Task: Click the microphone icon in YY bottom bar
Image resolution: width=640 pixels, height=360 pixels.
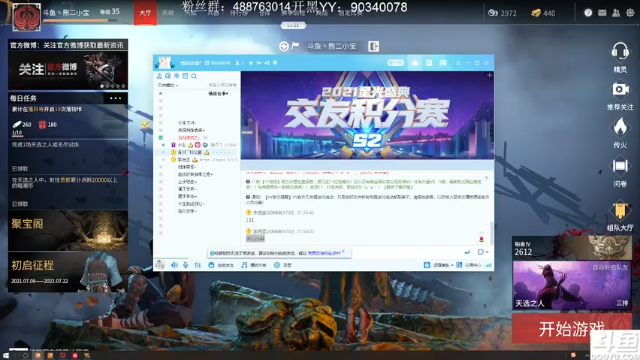Action: 185,265
